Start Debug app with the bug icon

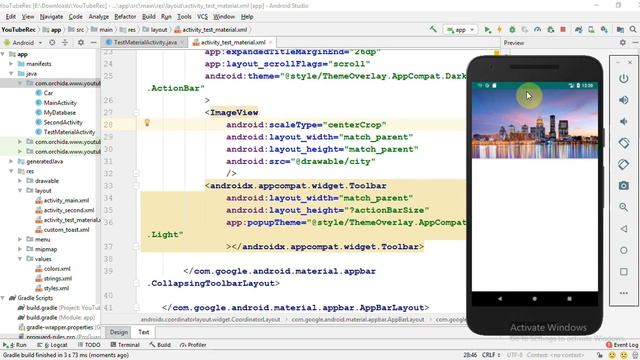[512, 30]
